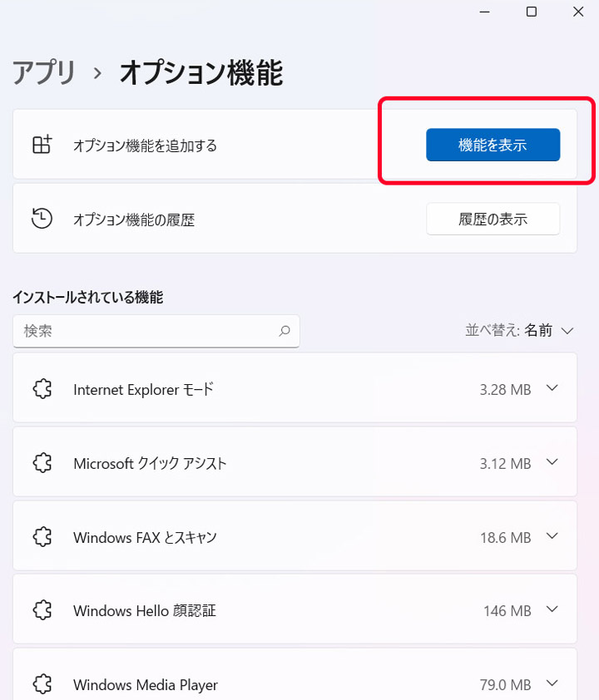Click the Windows Media Player puzzle icon

coord(42,684)
